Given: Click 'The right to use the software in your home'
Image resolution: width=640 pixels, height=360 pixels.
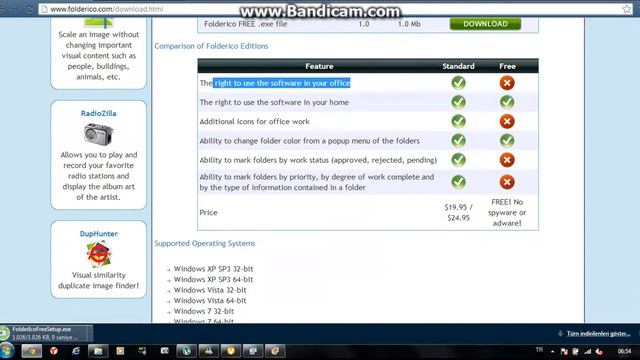Looking at the screenshot, I should tap(274, 102).
